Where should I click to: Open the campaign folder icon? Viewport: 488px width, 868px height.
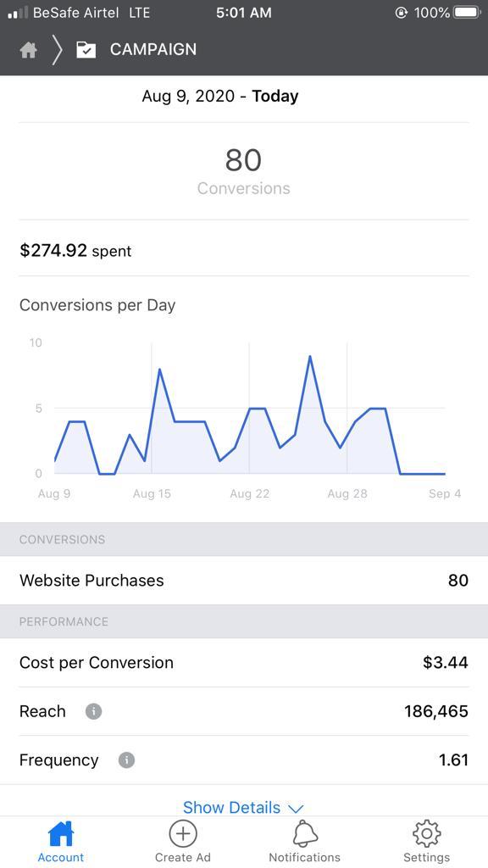86,50
